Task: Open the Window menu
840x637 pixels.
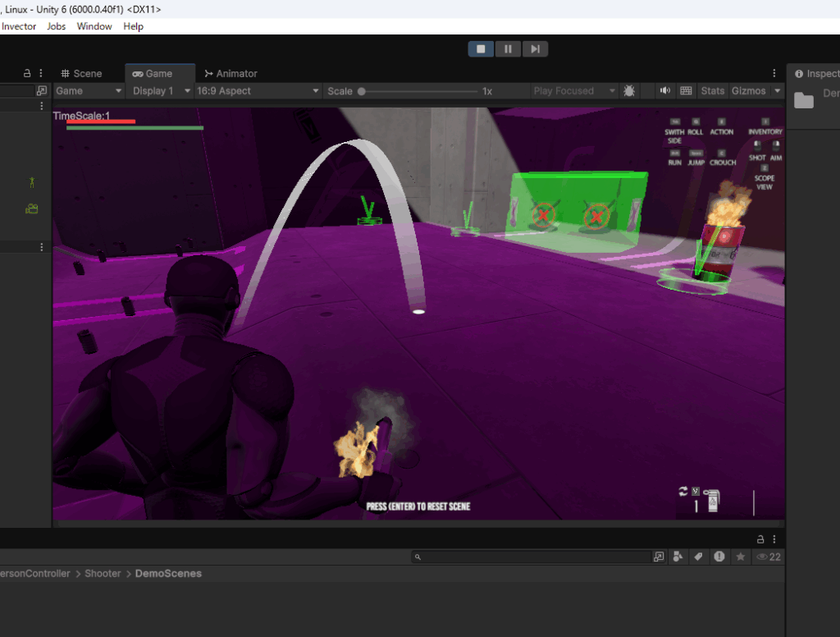Action: 94,26
